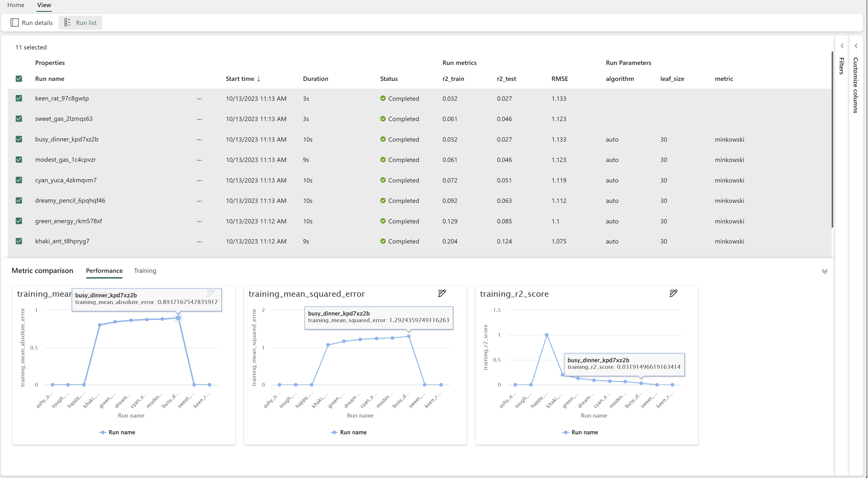Viewport: 868px width, 478px height.
Task: Open more options for cyan_yuca_4zkmqvm7 run
Action: [199, 180]
